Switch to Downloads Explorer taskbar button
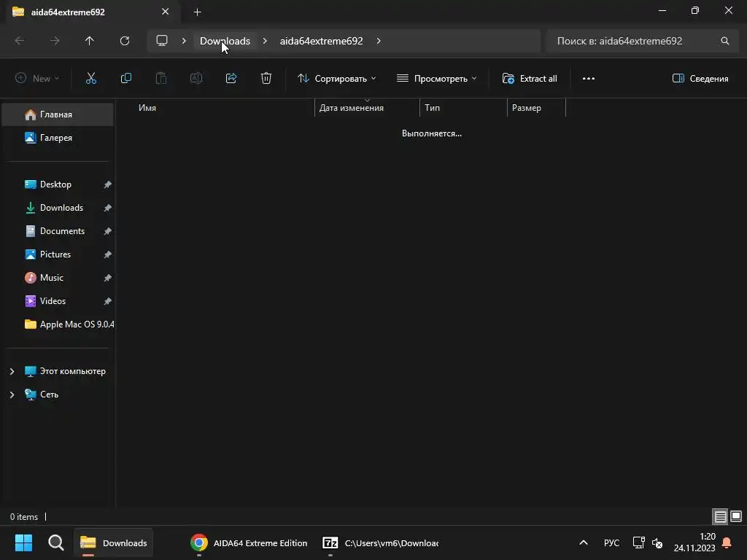The image size is (747, 560). point(113,542)
